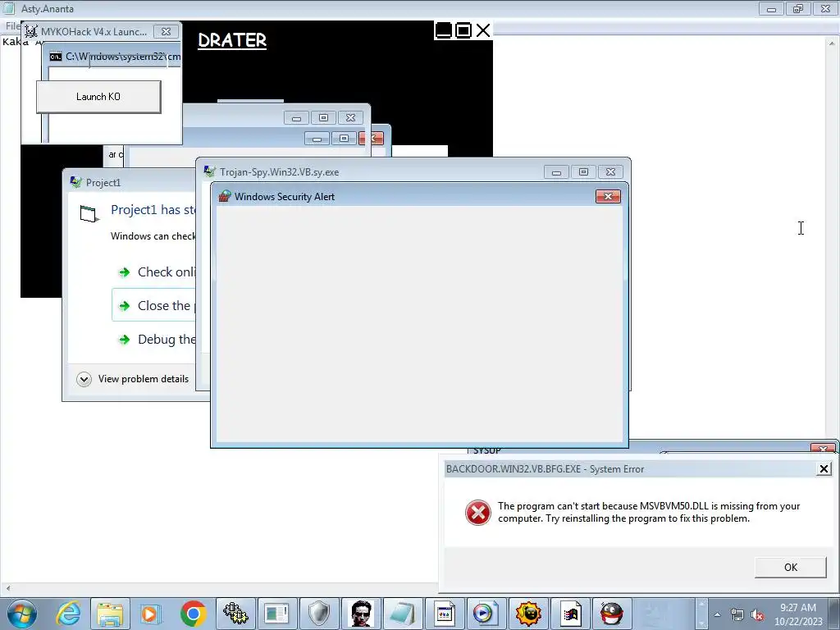Click the Asty.Ananta notepad title icon

(x=8, y=7)
